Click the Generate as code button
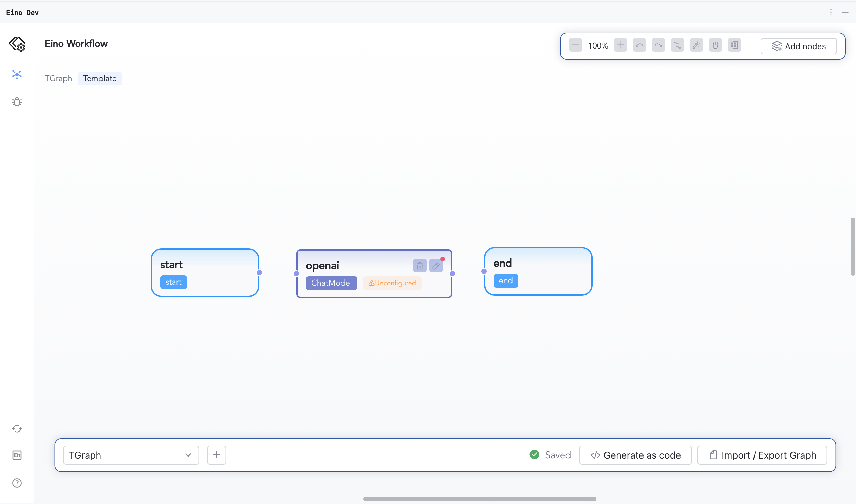 coord(635,455)
